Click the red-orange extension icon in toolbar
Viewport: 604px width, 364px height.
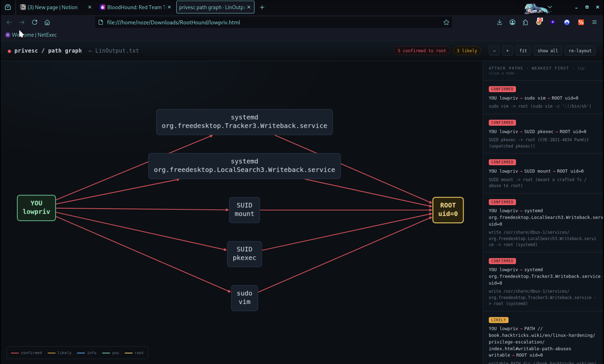[x=581, y=22]
